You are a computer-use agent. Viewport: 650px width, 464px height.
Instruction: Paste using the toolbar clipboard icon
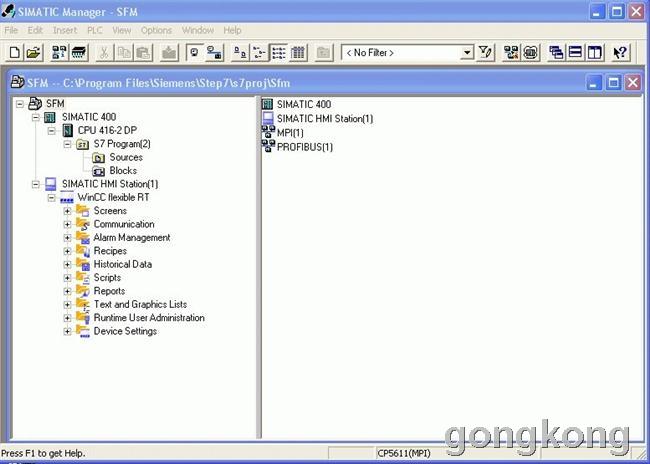(x=143, y=53)
